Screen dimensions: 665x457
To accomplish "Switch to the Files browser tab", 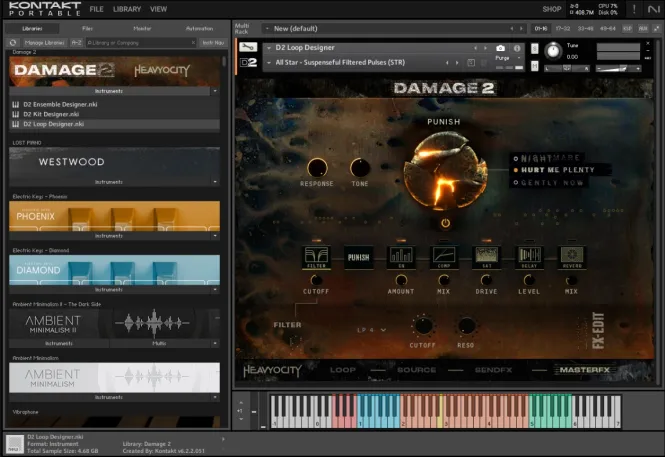I will tap(87, 28).
